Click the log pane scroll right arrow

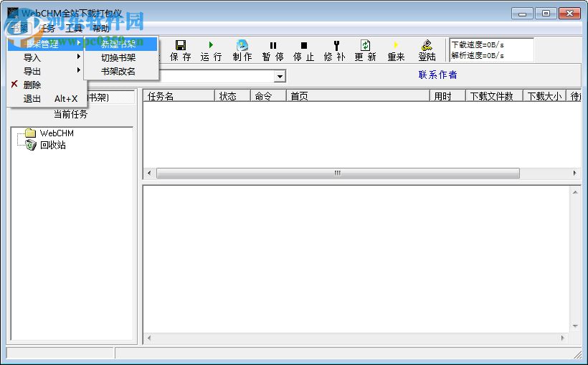pyautogui.click(x=562, y=338)
